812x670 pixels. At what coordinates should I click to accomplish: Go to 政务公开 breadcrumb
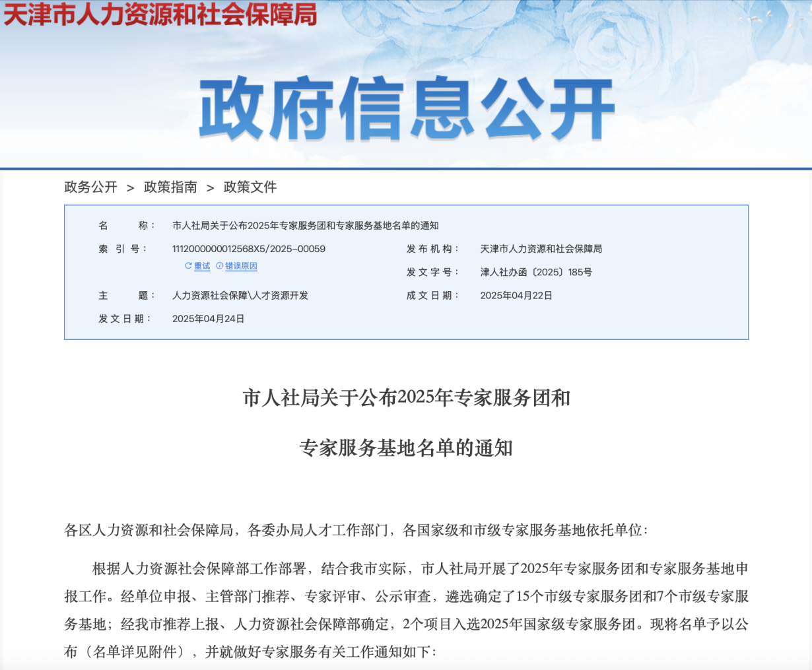coord(90,187)
